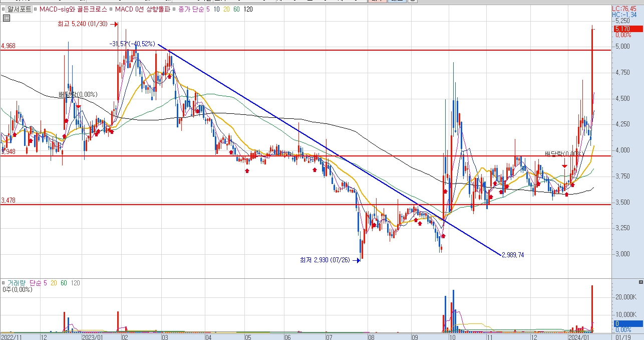Click the 2022/11 date on the axis
The height and width of the screenshot is (340, 644).
click(11, 337)
